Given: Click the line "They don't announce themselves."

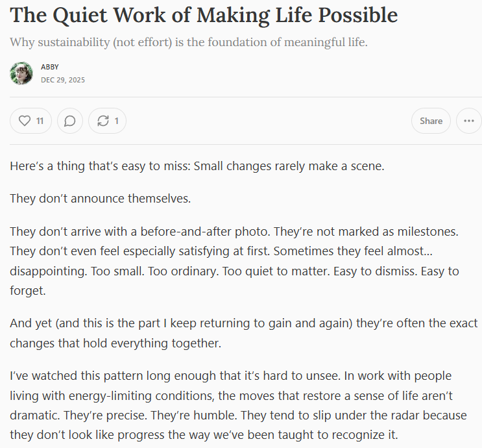Looking at the screenshot, I should tap(101, 198).
